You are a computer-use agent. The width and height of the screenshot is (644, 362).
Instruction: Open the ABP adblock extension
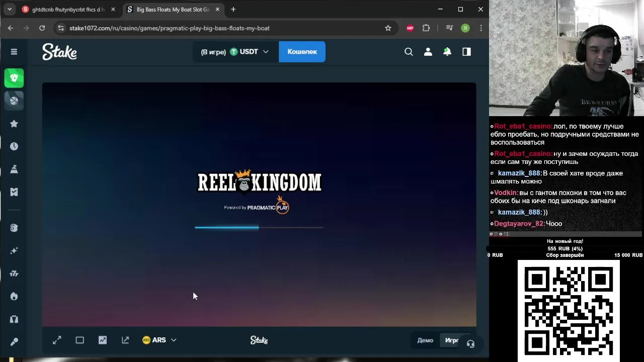[x=410, y=28]
